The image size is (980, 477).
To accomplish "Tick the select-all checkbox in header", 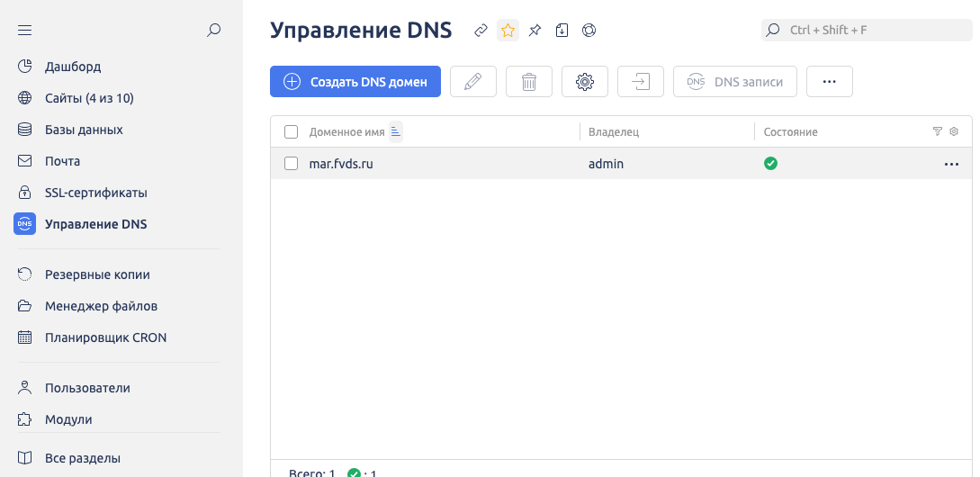I will [x=291, y=132].
